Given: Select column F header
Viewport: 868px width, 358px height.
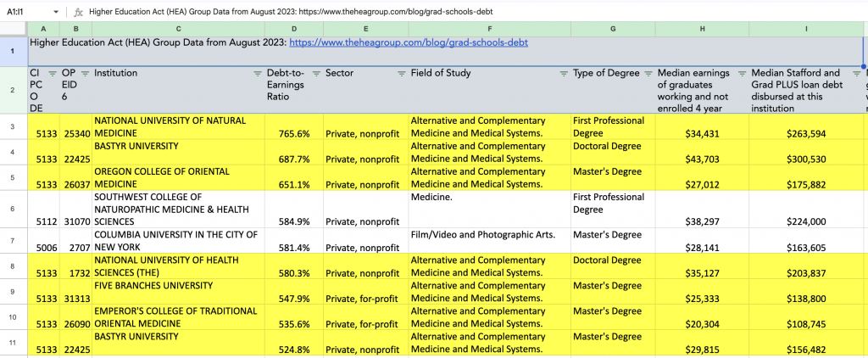Looking at the screenshot, I should coord(489,29).
